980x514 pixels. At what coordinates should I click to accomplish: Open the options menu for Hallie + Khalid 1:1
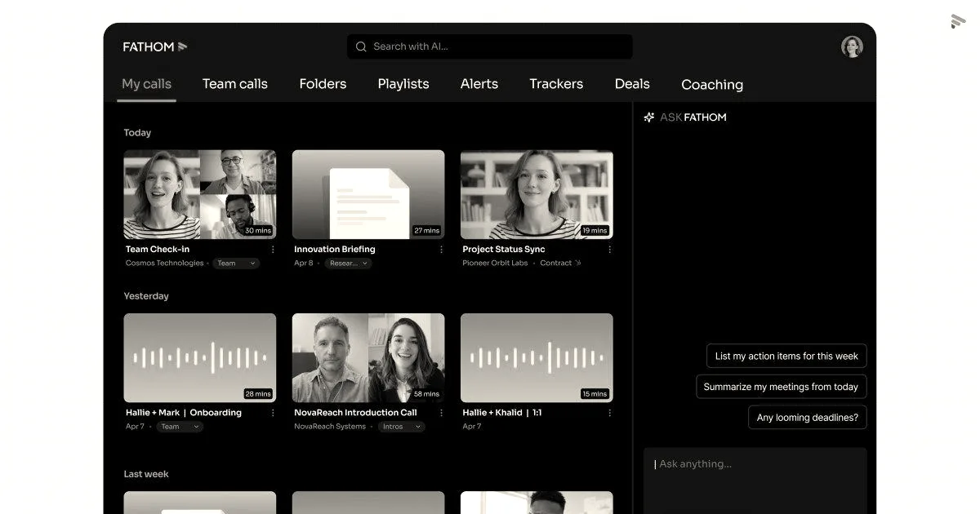pos(609,413)
